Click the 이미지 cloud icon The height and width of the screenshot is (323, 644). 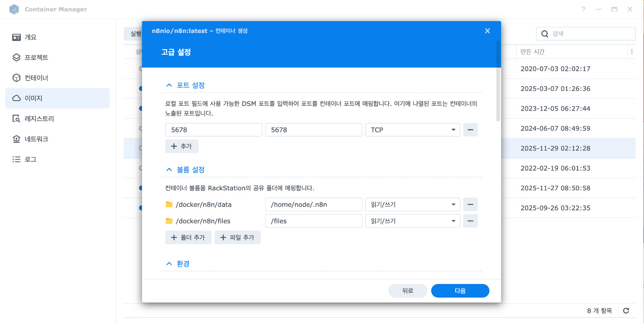(x=17, y=98)
